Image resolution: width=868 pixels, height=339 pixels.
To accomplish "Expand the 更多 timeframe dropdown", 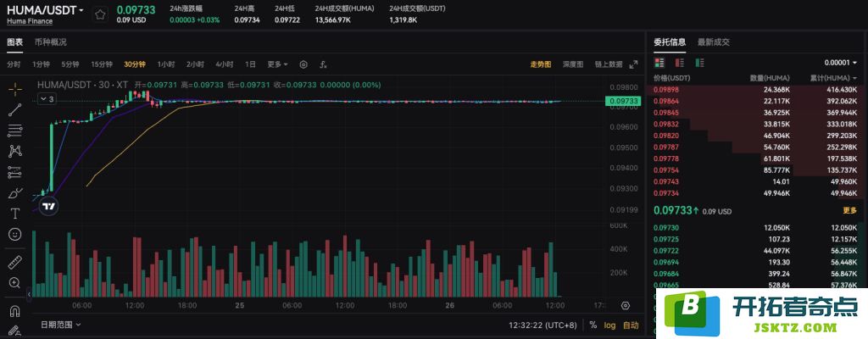I will (x=277, y=64).
